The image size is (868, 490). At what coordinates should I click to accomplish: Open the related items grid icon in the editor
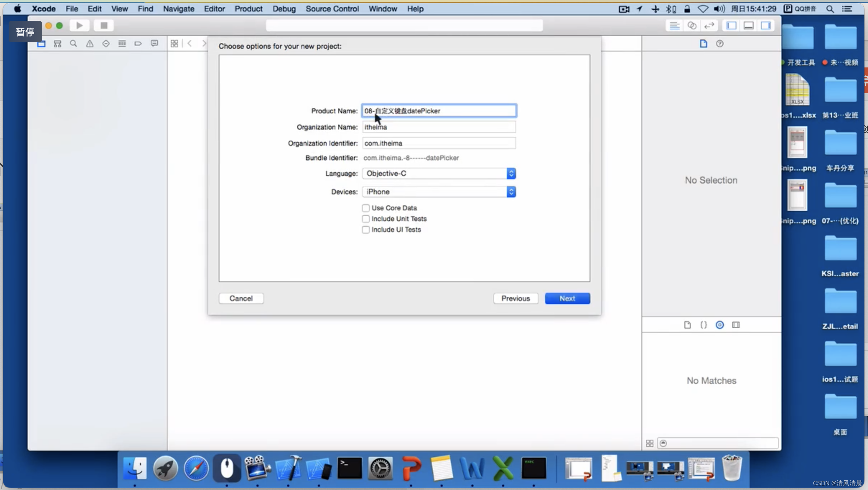[x=174, y=44]
